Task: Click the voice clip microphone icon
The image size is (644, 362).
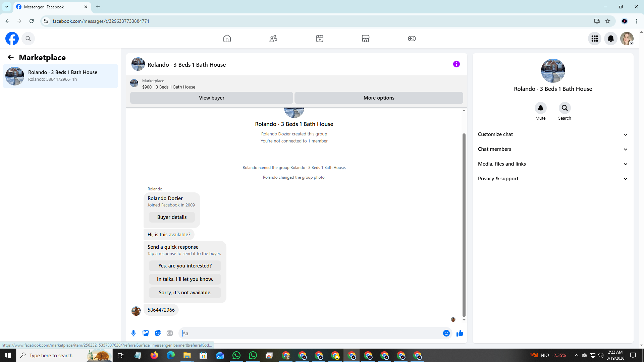Action: [x=133, y=333]
